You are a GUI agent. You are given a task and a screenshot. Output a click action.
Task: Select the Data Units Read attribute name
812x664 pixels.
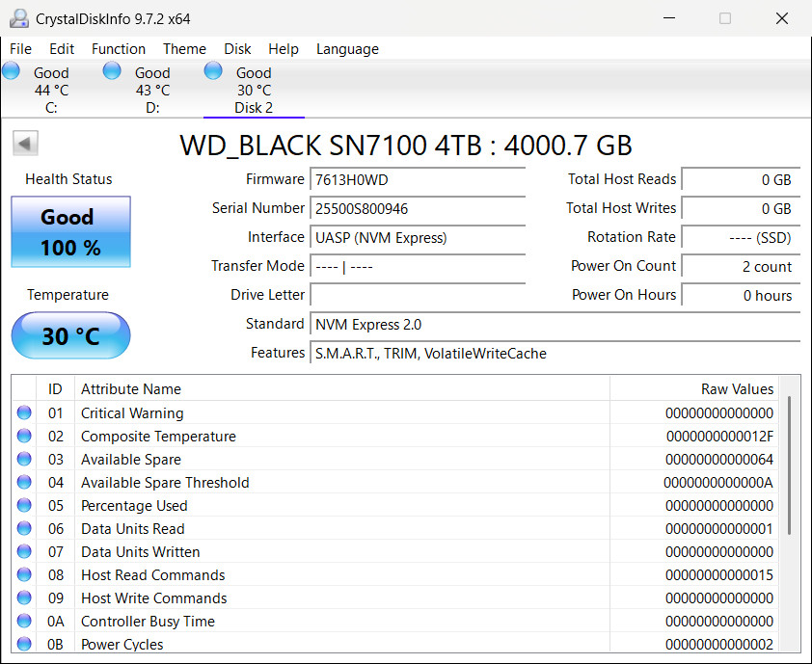click(x=132, y=529)
